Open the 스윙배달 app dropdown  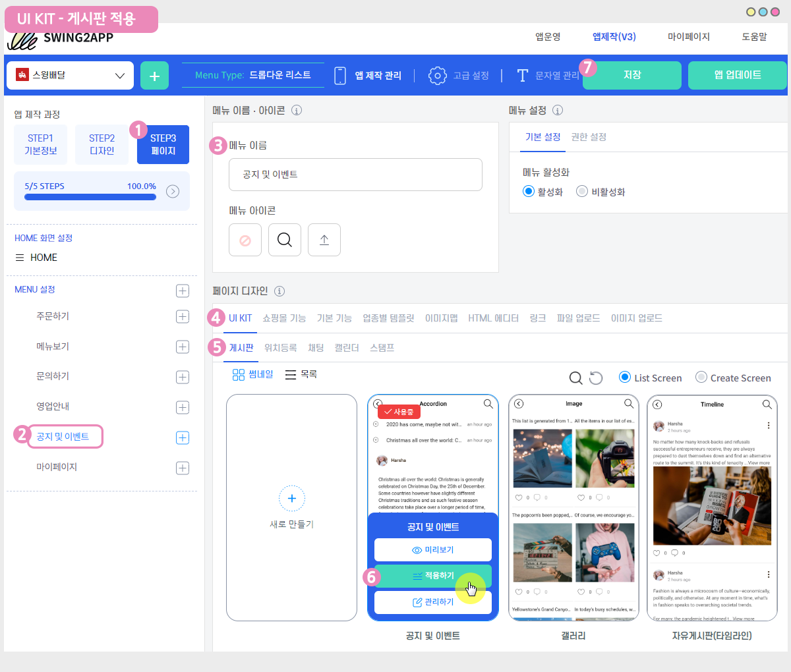pyautogui.click(x=70, y=76)
